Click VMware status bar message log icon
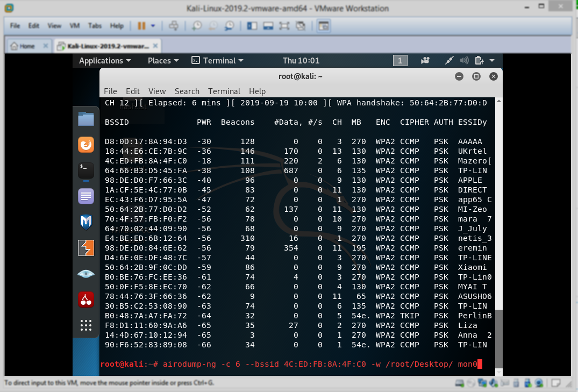Viewport: 578px width, 392px height. tap(556, 383)
